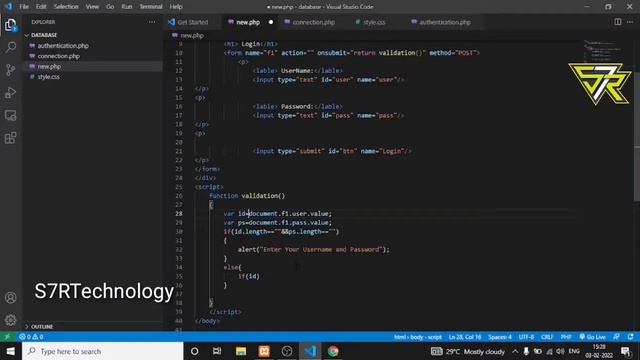Show hidden system tray icons
640x360 pixels.
tap(515, 351)
